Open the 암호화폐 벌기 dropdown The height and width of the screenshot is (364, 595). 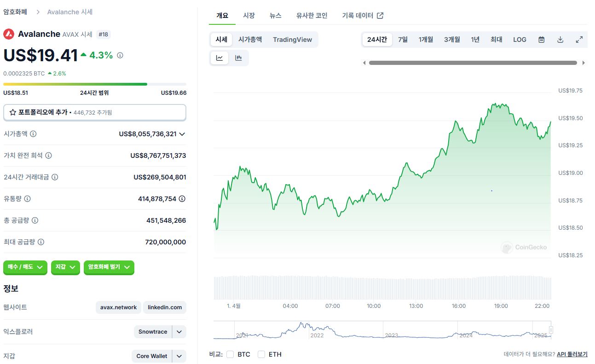click(x=109, y=267)
